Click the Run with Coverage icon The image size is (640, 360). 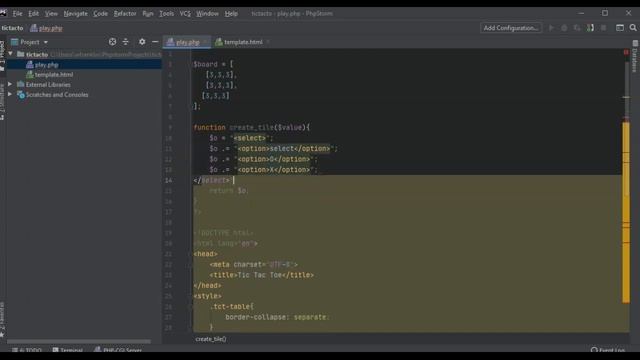point(577,28)
